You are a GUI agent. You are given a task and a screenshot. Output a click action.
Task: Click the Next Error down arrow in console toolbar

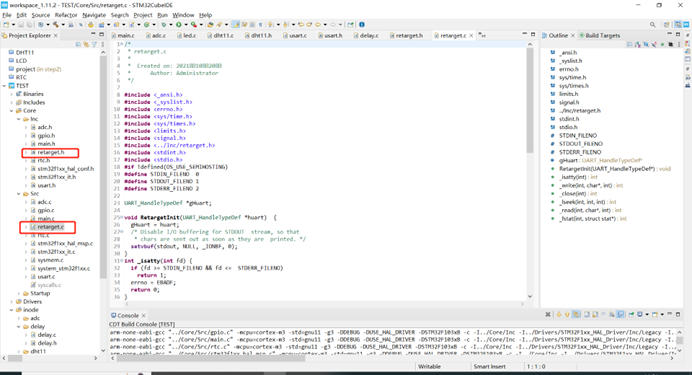tap(559, 315)
